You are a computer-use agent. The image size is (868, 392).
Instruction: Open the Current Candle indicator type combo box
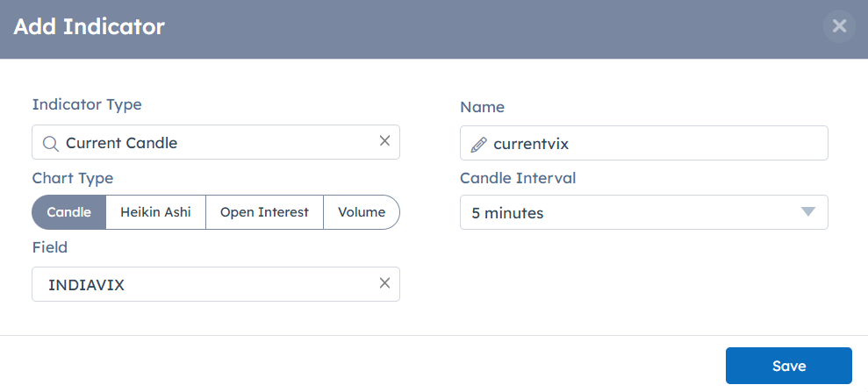click(219, 143)
